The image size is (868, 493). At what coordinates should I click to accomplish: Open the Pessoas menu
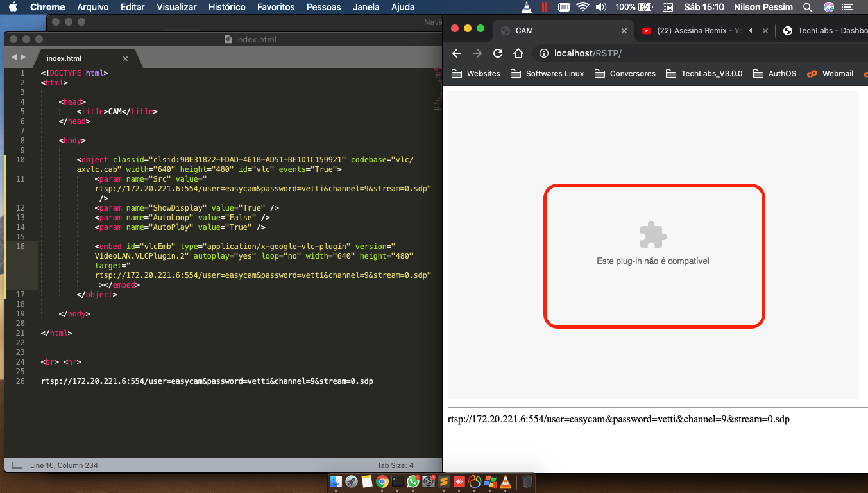[324, 7]
